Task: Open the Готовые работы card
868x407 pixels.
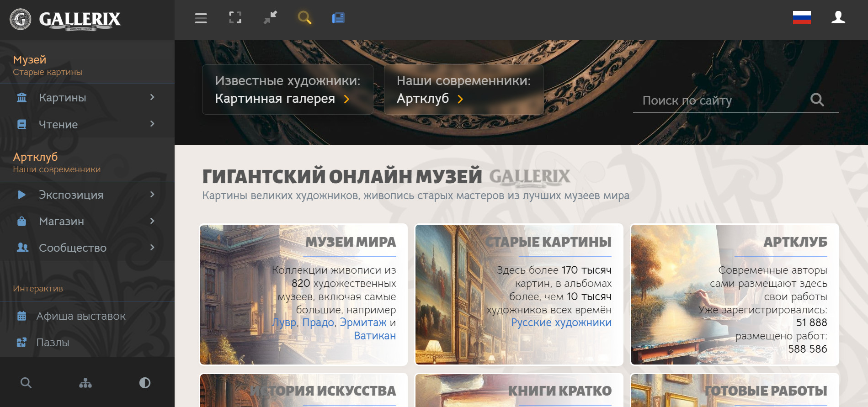Action: tap(735, 391)
